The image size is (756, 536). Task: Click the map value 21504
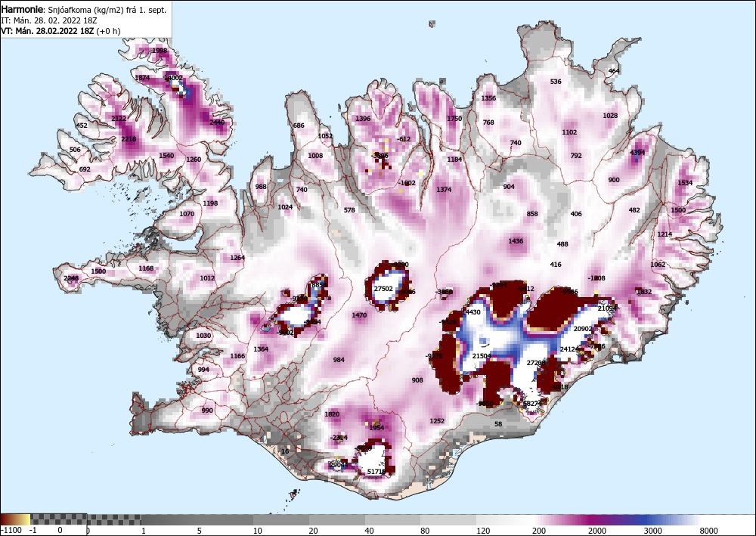click(482, 356)
